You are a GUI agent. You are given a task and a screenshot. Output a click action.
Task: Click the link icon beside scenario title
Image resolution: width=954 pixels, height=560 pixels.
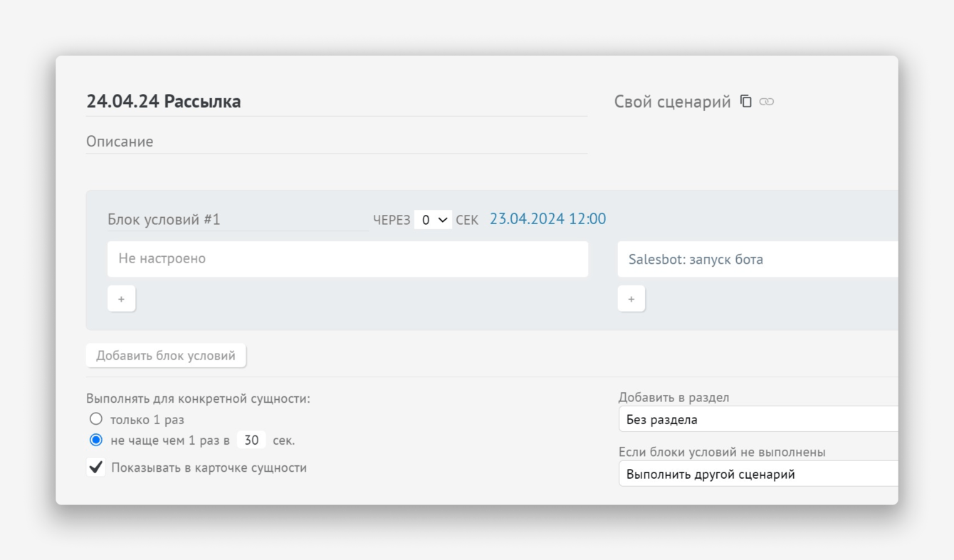coord(767,102)
